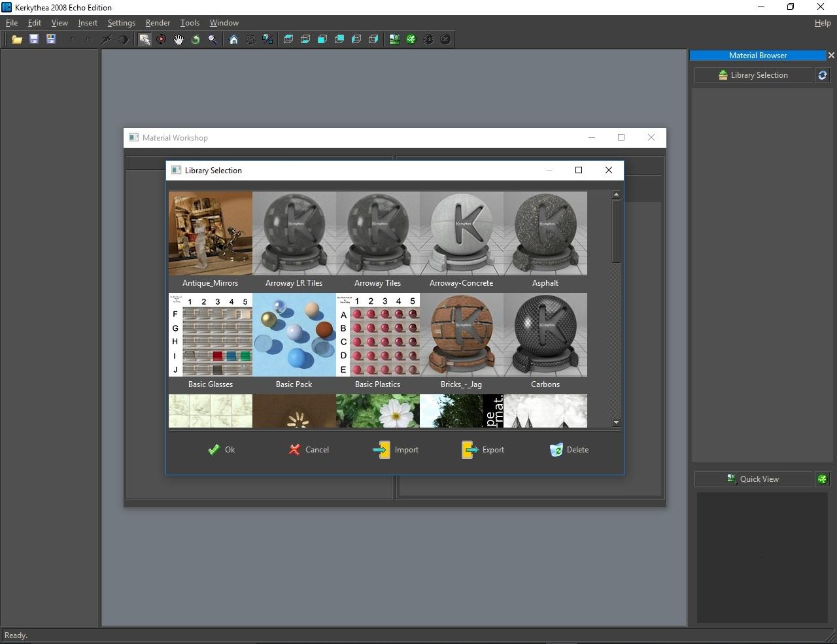This screenshot has height=644, width=837.
Task: Click the library list scroll-down arrow
Action: coord(616,423)
